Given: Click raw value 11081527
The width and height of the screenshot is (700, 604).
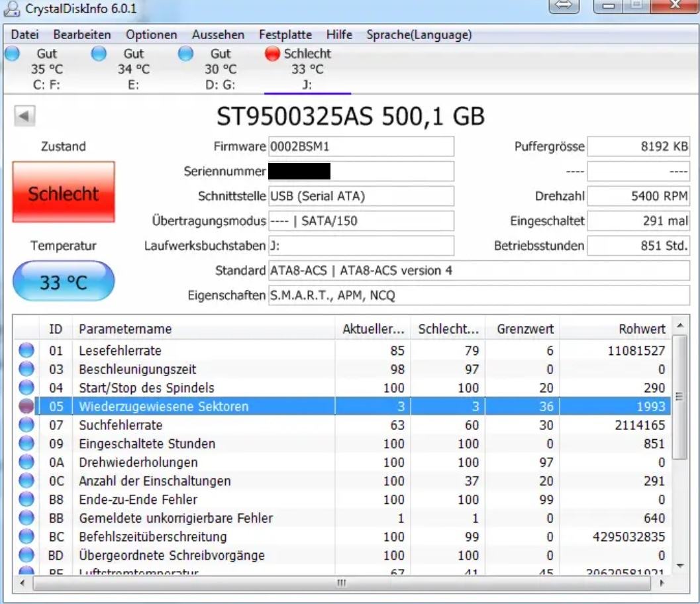Looking at the screenshot, I should pyautogui.click(x=636, y=350).
